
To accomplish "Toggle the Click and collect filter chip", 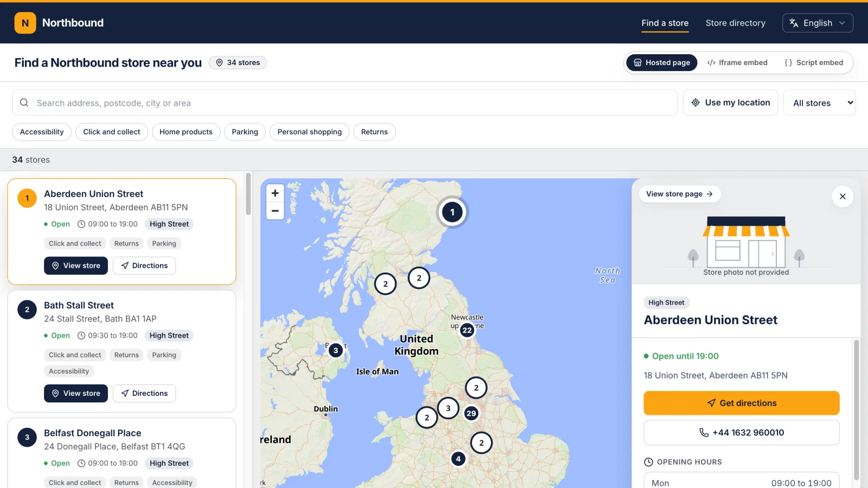I will [x=112, y=132].
